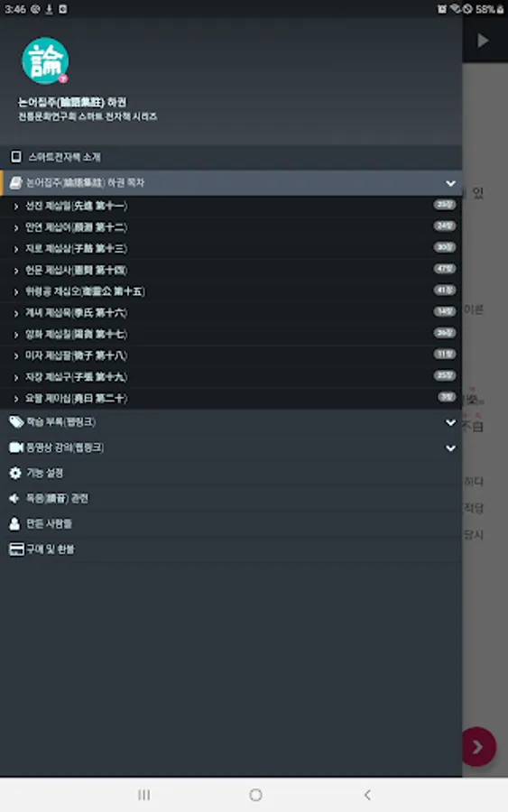Tap the teal 論 app logo
This screenshot has width=508, height=812.
point(45,60)
